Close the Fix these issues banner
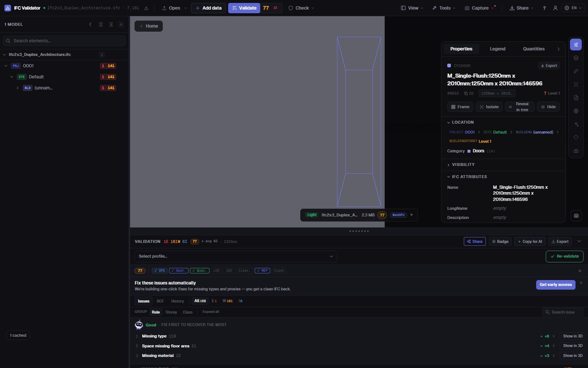 (x=581, y=283)
